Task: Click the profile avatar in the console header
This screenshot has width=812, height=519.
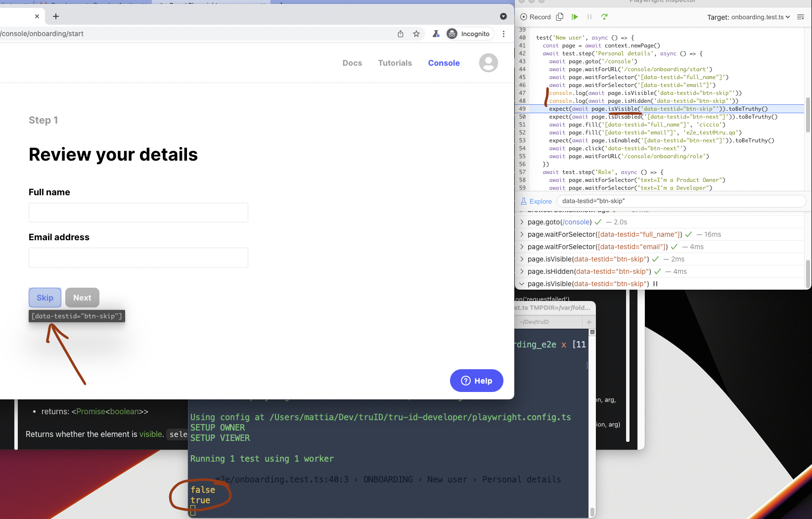Action: (488, 63)
